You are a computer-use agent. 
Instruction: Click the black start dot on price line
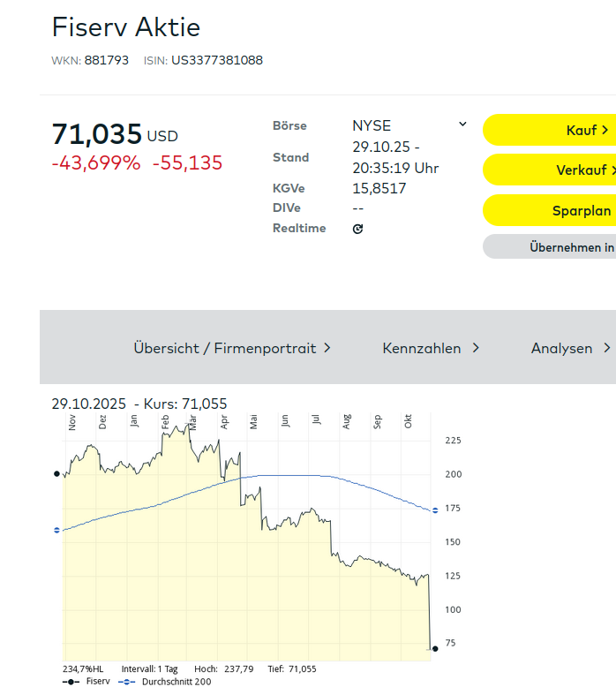57,473
